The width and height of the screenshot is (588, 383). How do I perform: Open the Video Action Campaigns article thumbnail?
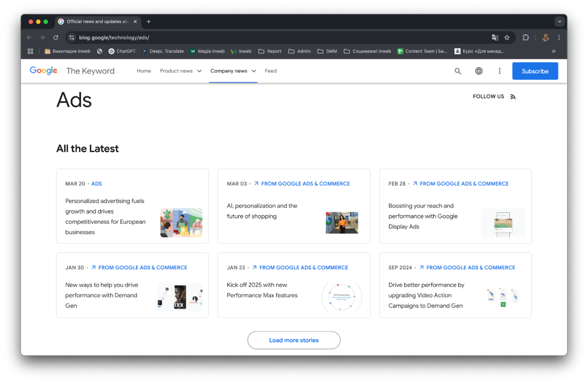click(x=503, y=298)
